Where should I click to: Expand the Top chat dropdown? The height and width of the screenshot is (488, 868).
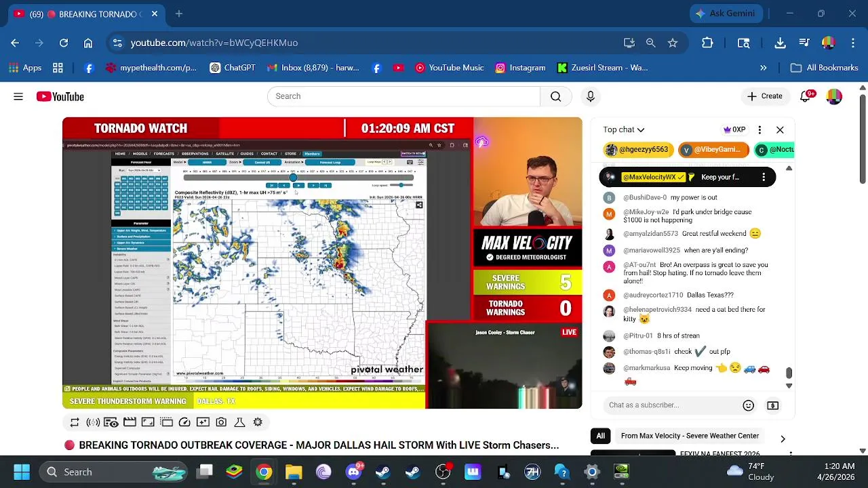[624, 129]
